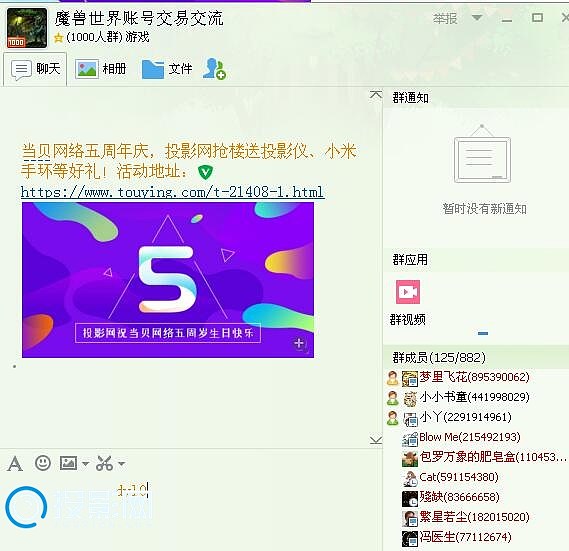Expand the dropdown arrow next to 举报
The image size is (569, 551).
tap(477, 17)
